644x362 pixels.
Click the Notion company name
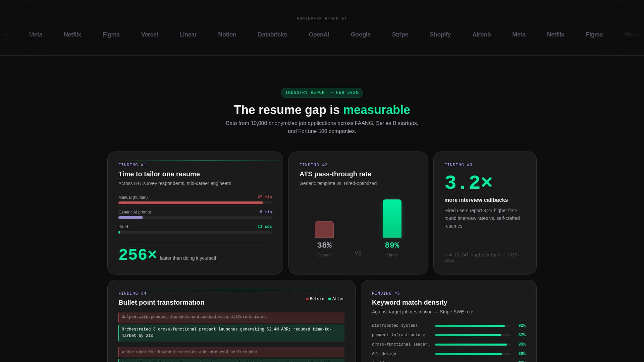(x=227, y=35)
